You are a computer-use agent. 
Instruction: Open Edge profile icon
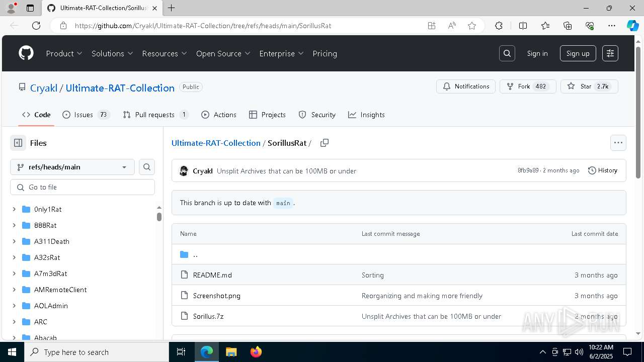pyautogui.click(x=11, y=8)
